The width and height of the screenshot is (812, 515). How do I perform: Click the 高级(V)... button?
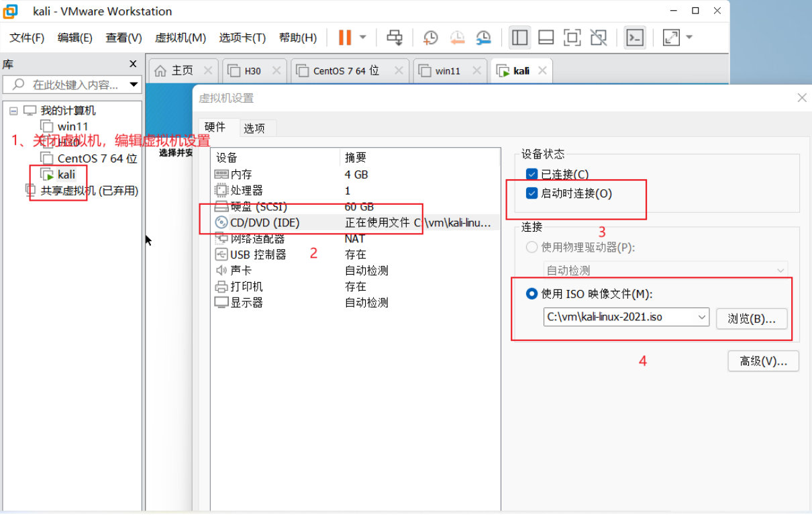(764, 361)
